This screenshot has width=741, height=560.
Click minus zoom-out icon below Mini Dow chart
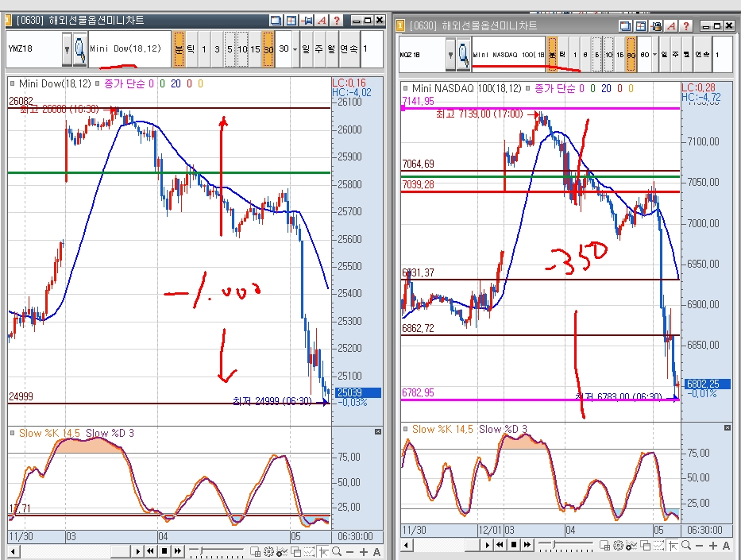coord(349,552)
